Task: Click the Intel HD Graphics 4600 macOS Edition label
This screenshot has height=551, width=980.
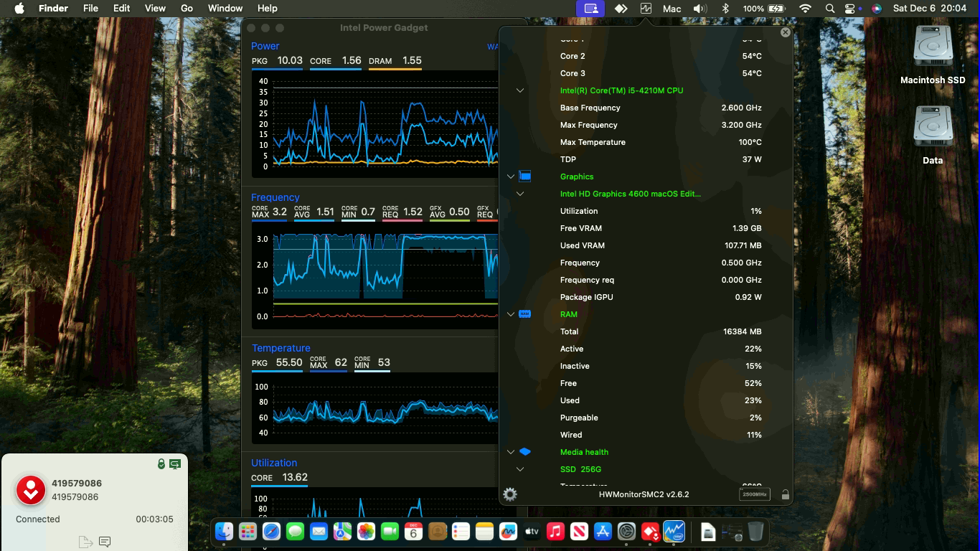Action: [631, 194]
